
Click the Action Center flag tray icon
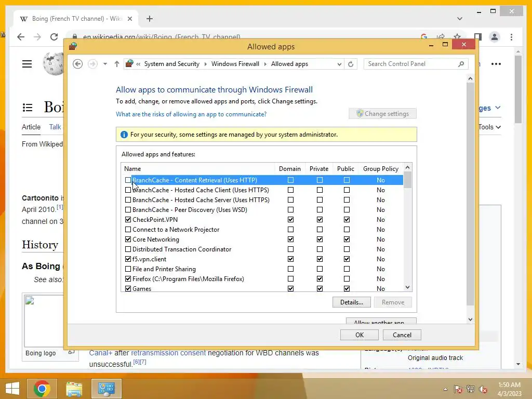(x=458, y=389)
